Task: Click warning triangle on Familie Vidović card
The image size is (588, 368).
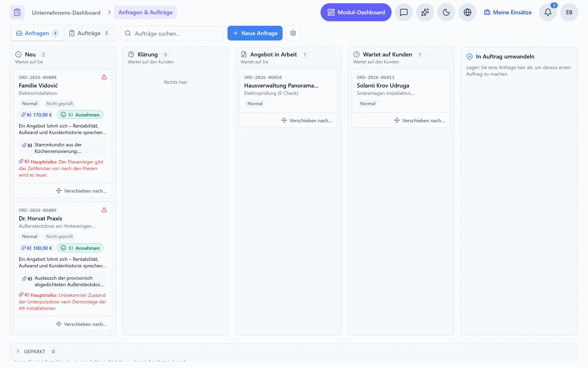Action: coord(104,77)
